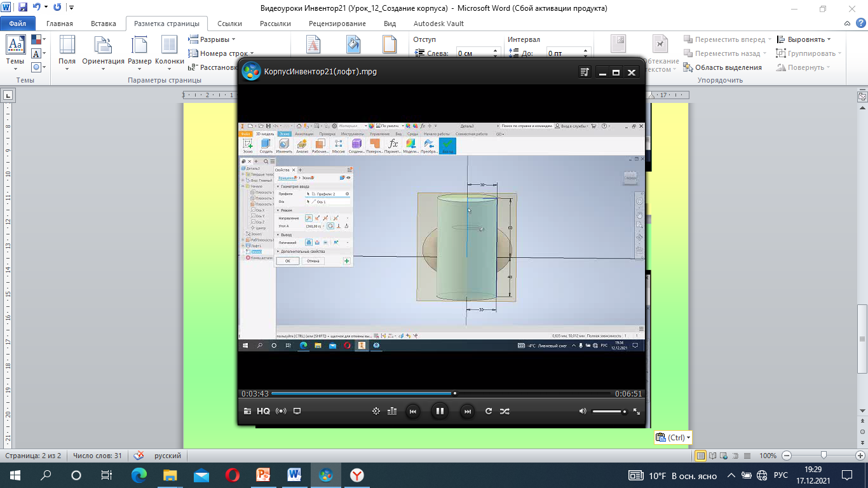Click the open-file folder icon in the player
Screen dimensions: 868x488
[x=247, y=411]
